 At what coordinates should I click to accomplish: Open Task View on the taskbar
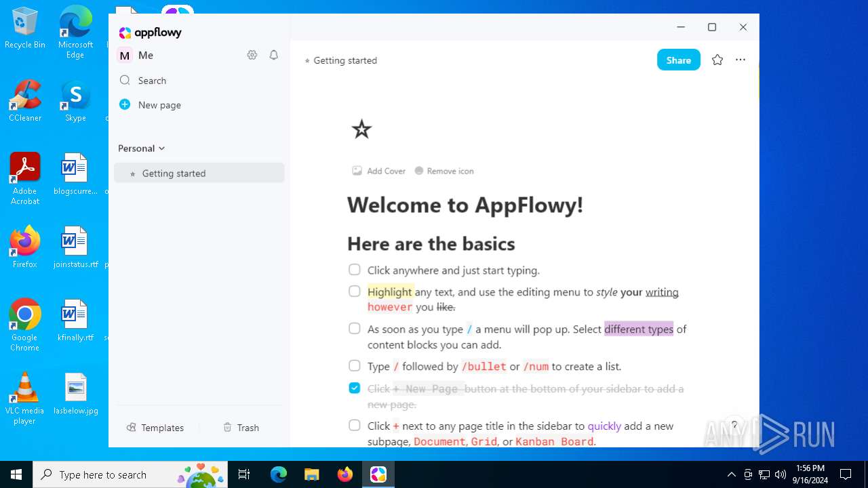244,474
